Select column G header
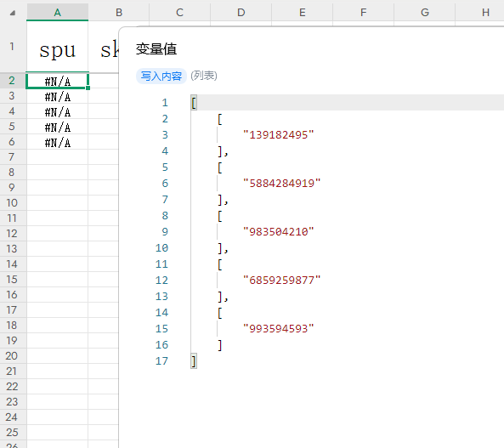This screenshot has height=448, width=504. coord(425,12)
